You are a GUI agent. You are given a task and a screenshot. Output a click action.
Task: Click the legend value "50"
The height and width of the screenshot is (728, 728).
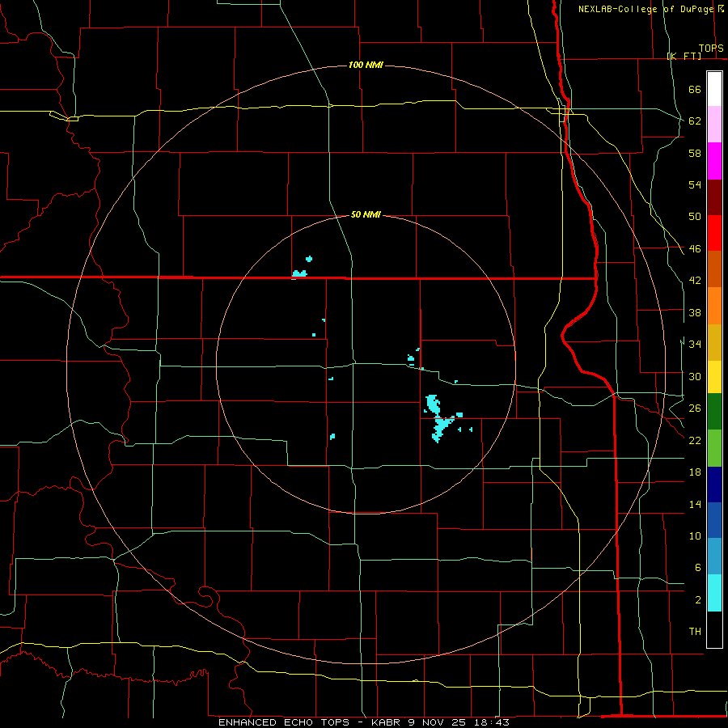tap(695, 217)
